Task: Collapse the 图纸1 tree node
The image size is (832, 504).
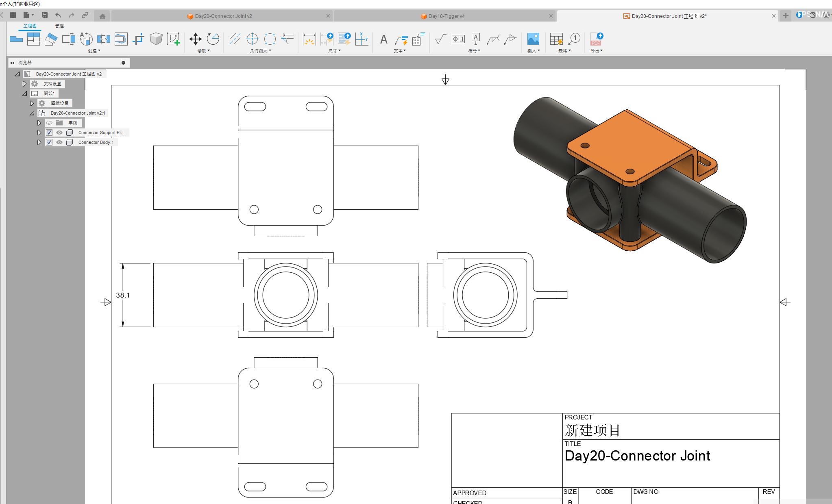Action: pos(24,93)
